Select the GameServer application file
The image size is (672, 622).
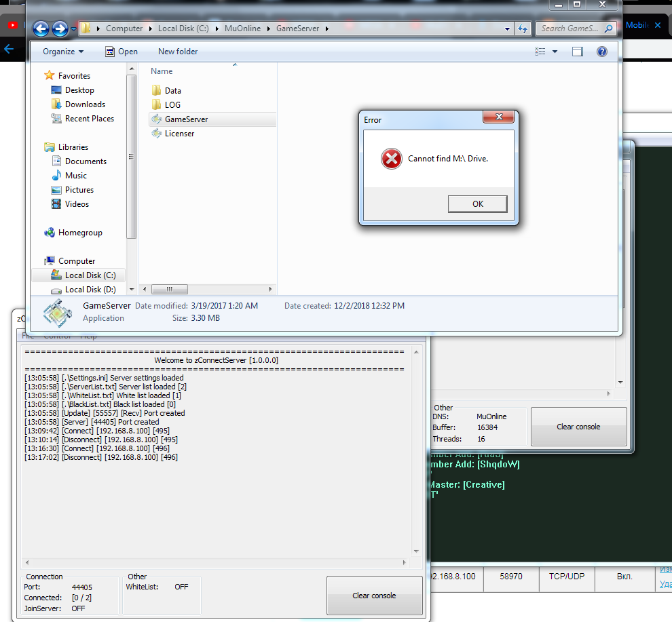(x=212, y=119)
